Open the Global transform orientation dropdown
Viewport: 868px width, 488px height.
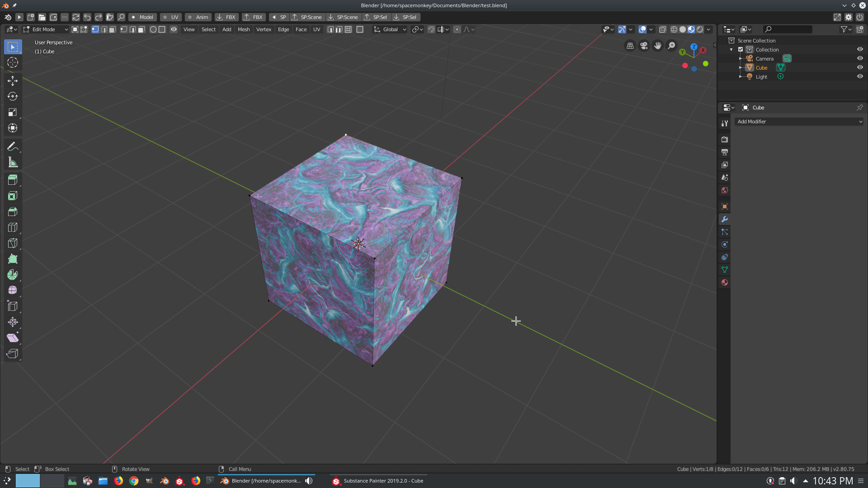tap(390, 29)
